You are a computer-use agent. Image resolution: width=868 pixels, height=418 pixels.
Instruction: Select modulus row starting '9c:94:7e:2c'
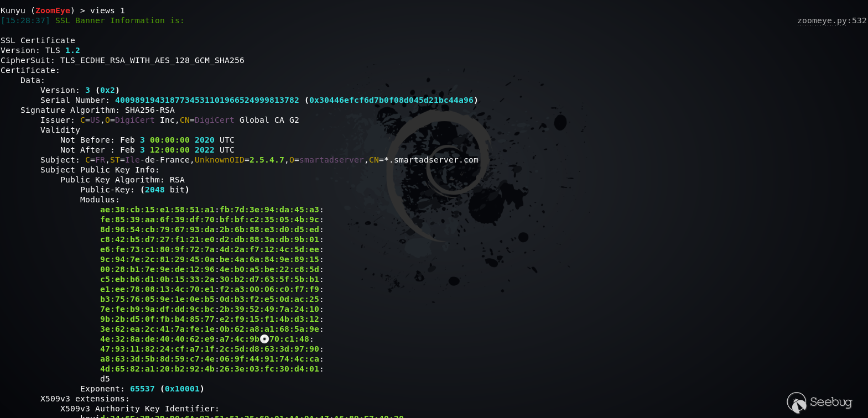click(212, 259)
